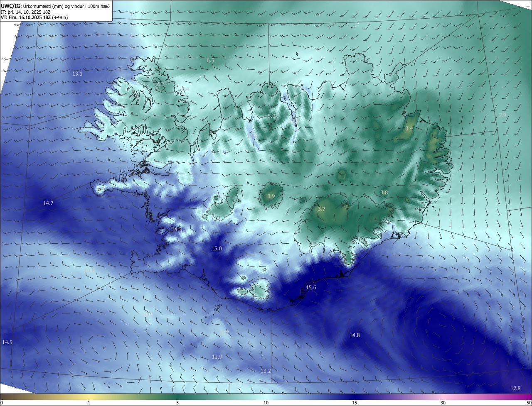Click the 17.8 value label in the southeast corner
Image resolution: width=532 pixels, height=406 pixels.
[x=515, y=388]
